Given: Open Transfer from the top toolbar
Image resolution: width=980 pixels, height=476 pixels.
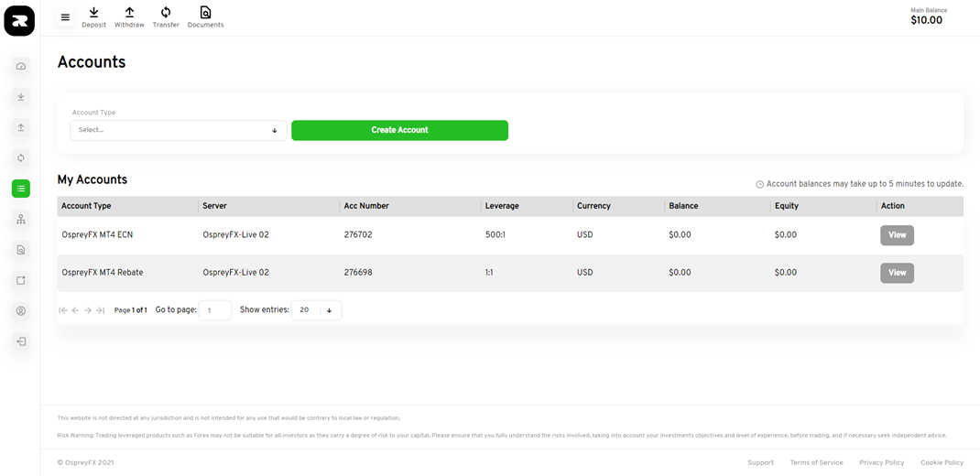Looking at the screenshot, I should pos(166,17).
